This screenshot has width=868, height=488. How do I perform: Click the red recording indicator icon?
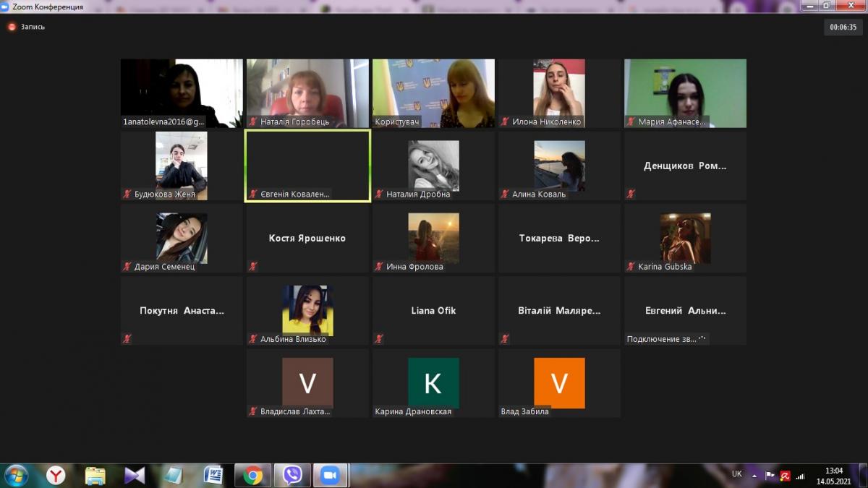(12, 27)
